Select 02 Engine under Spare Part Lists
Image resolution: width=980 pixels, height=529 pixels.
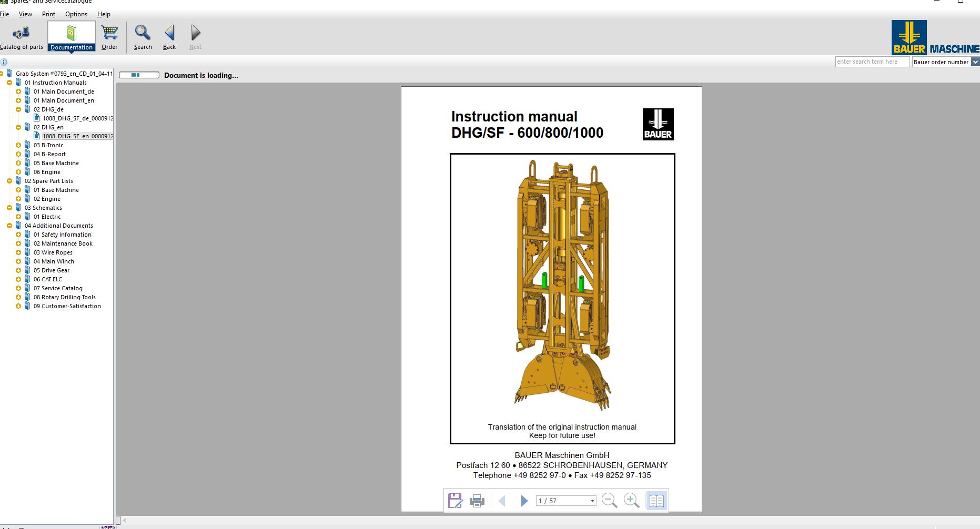tap(47, 199)
